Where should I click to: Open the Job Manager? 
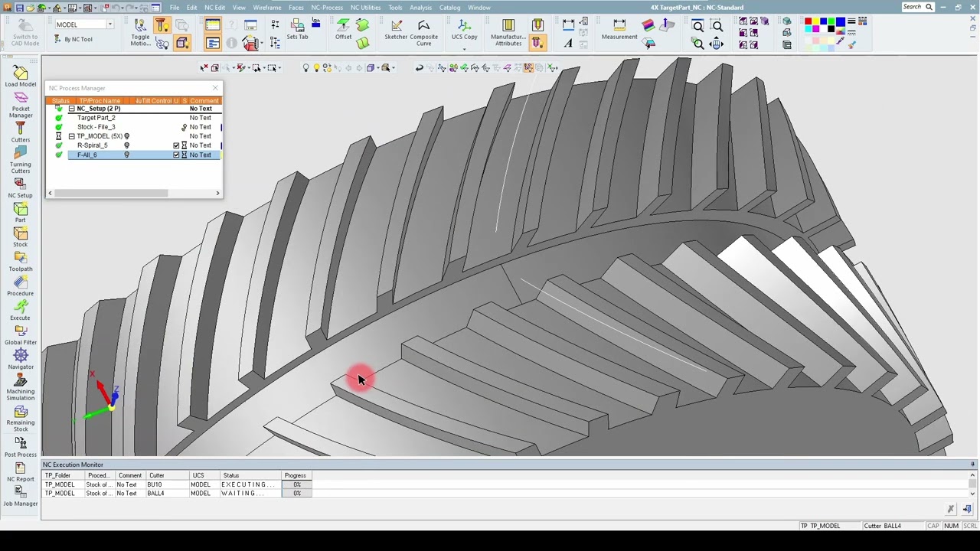click(21, 497)
